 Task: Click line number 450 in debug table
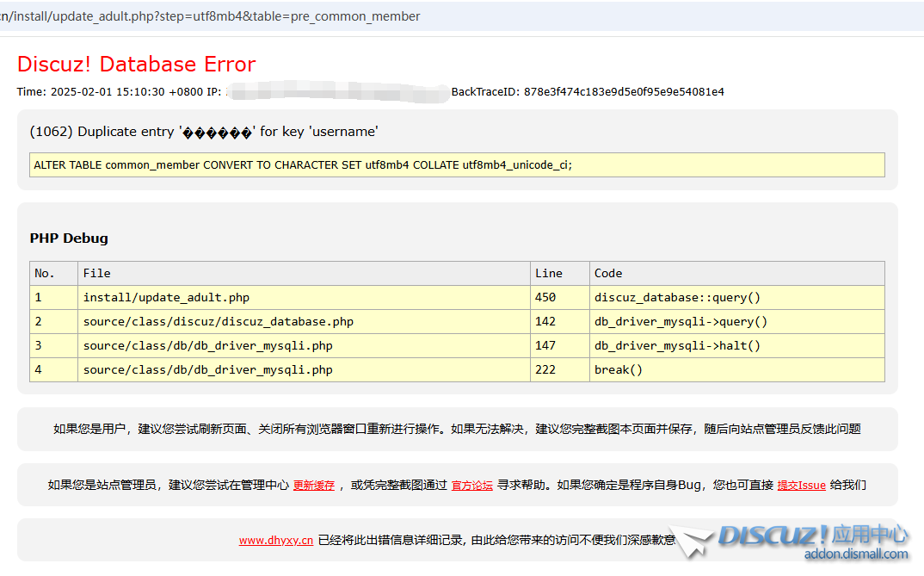(545, 298)
